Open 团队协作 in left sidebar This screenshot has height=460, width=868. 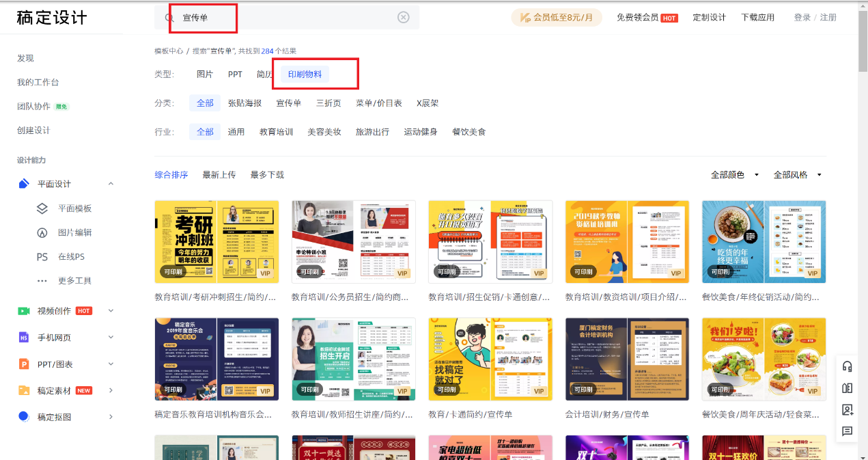(33, 106)
